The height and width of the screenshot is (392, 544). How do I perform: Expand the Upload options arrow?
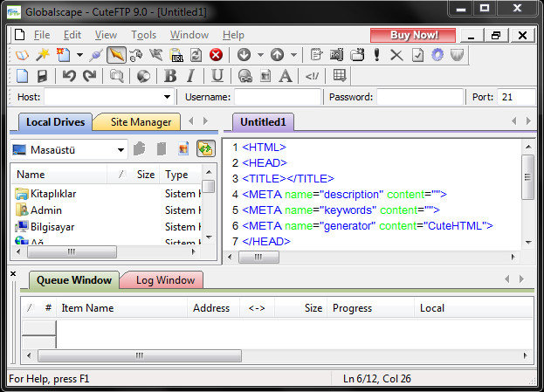coord(293,55)
